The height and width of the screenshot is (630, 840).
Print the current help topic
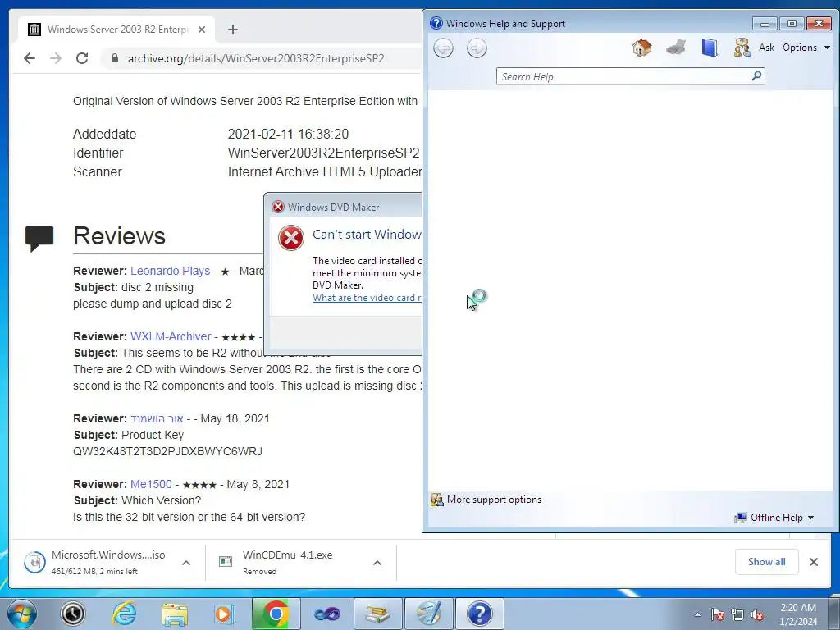[676, 48]
